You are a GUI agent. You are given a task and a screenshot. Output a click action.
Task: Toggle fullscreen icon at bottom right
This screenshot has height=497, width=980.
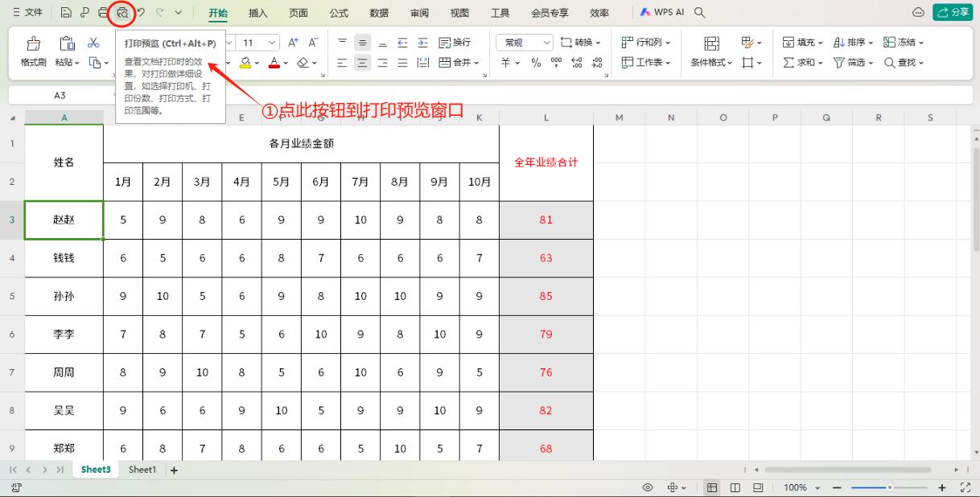tap(966, 487)
